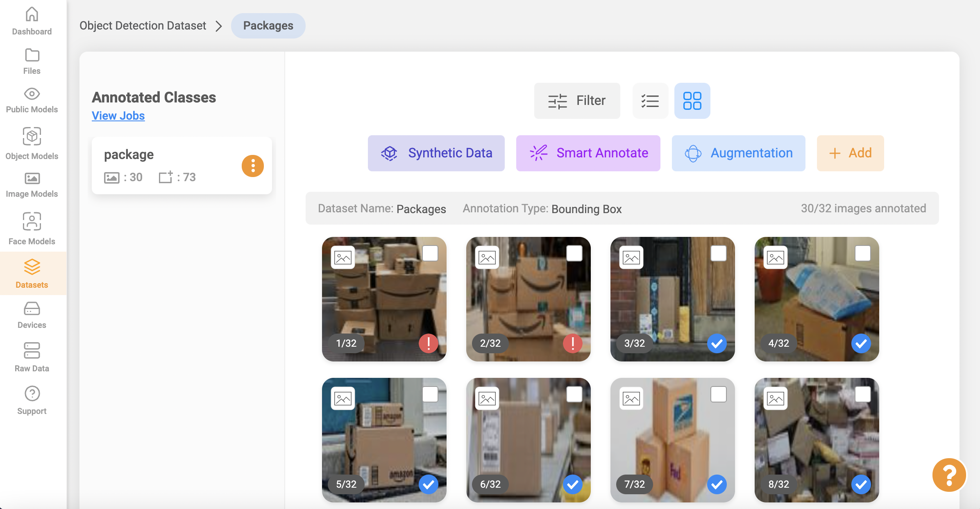Go to Object Detection Dataset breadcrumb
Viewport: 980px width, 509px height.
(x=143, y=26)
